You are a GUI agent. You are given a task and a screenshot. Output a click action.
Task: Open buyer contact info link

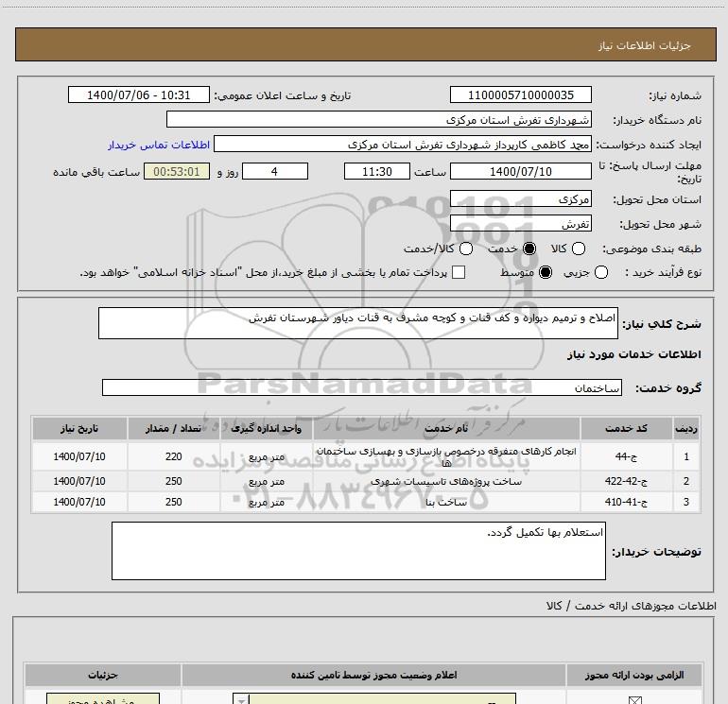click(159, 145)
